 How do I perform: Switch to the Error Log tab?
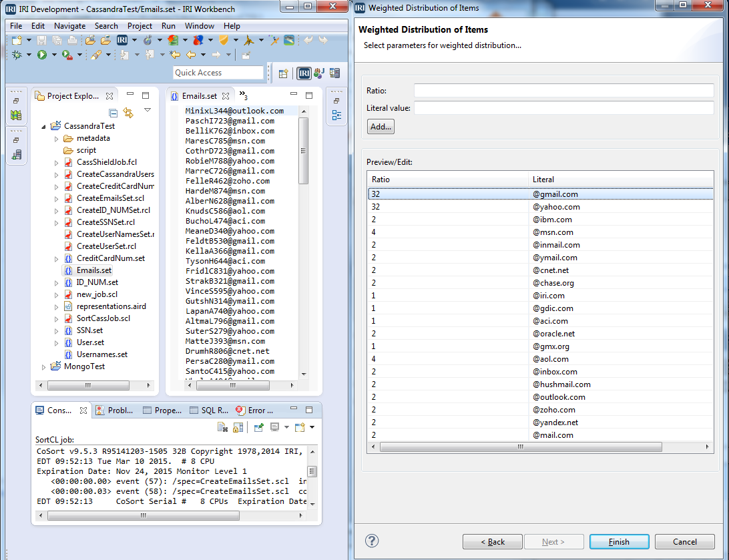(255, 410)
